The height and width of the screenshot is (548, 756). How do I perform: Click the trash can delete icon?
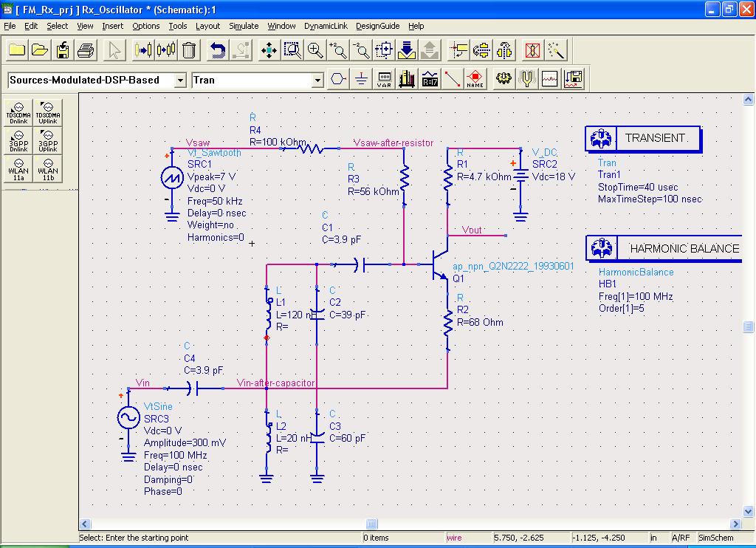tap(189, 50)
